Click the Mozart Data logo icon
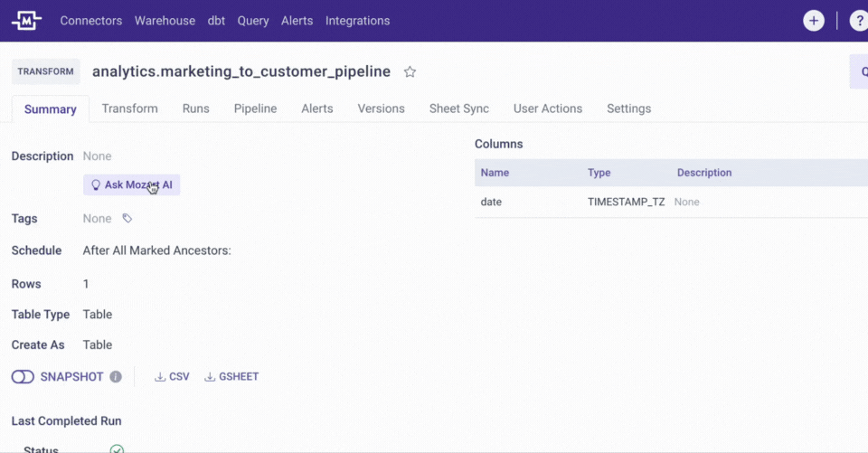Viewport: 868px width, 453px height. pyautogui.click(x=27, y=21)
